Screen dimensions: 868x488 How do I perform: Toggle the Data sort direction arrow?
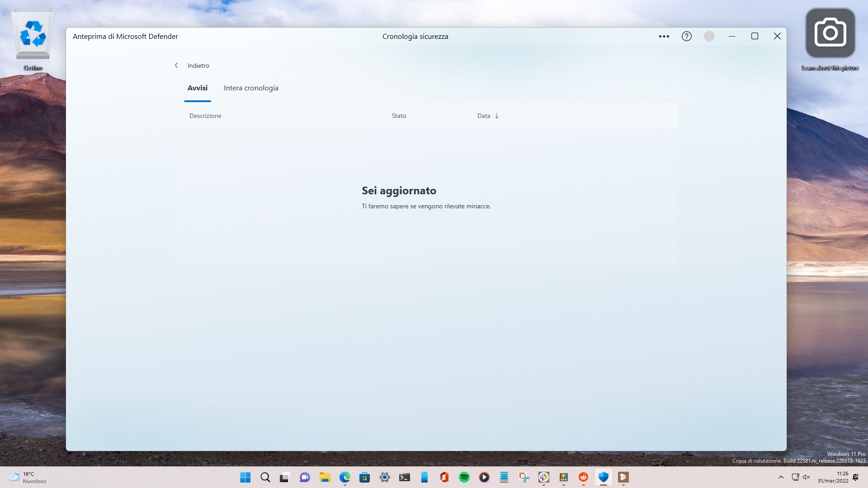coord(496,116)
